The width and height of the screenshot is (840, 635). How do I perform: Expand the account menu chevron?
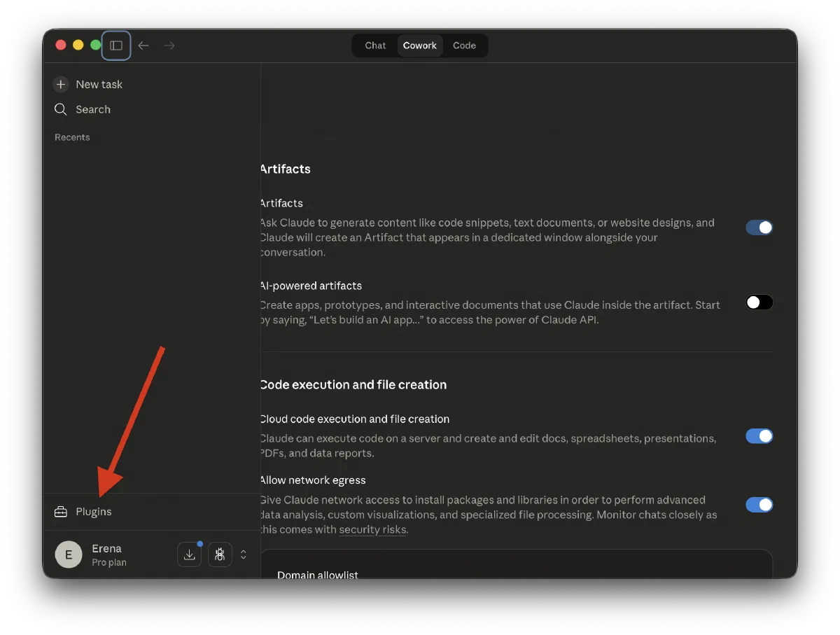244,554
